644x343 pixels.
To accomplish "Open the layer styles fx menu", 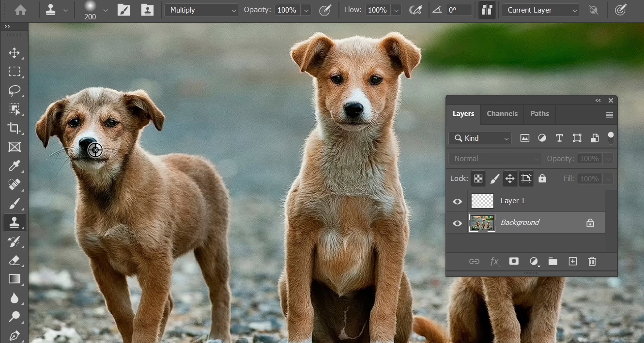I will coord(495,261).
